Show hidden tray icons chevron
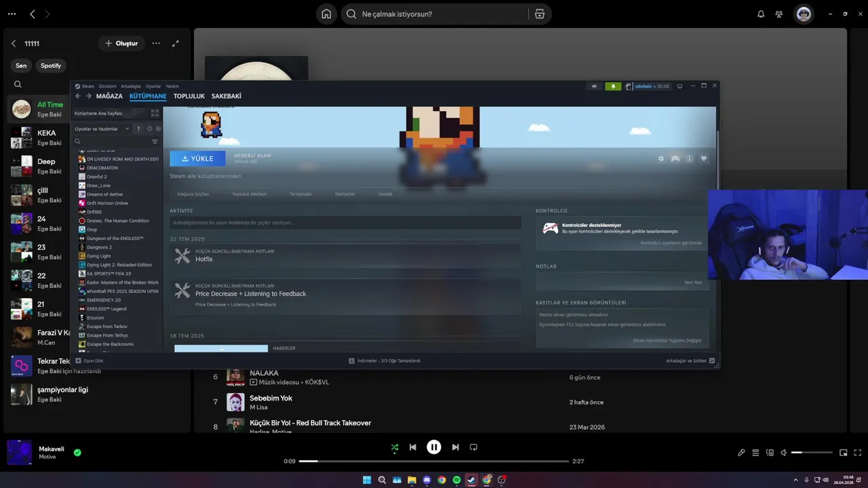Viewport: 868px width, 488px height. tap(795, 480)
